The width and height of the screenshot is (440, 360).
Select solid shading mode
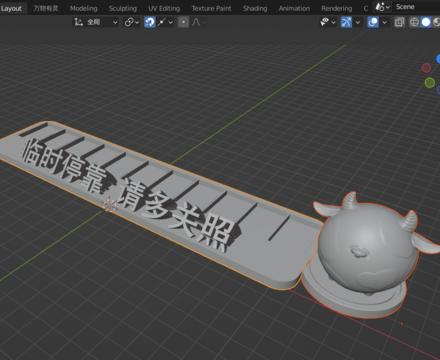point(426,22)
